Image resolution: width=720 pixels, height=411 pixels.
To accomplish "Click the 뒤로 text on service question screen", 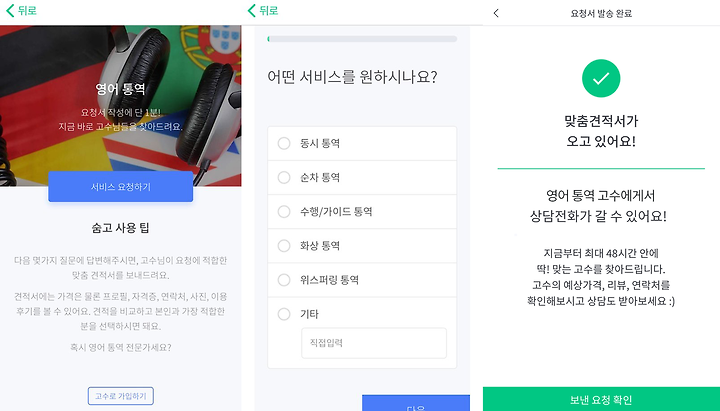I will tap(269, 11).
